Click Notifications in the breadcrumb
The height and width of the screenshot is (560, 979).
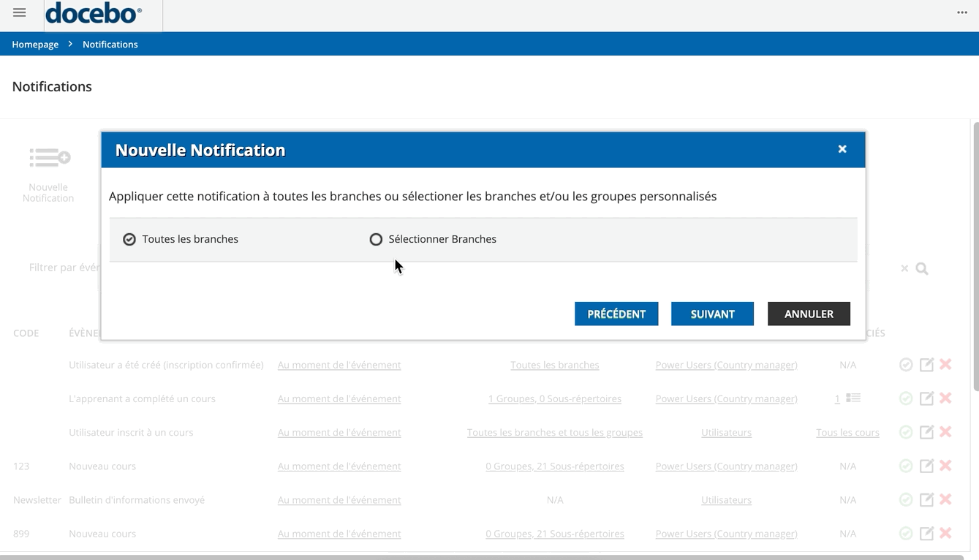[110, 45]
